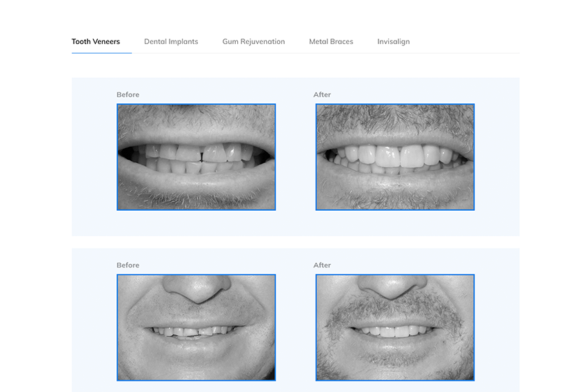The width and height of the screenshot is (586, 392).
Task: Click the gap between the second card's photos
Action: click(296, 327)
